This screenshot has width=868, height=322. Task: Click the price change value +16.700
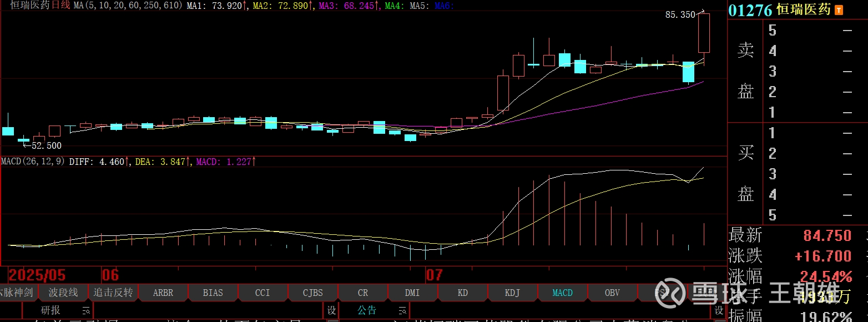pos(824,256)
